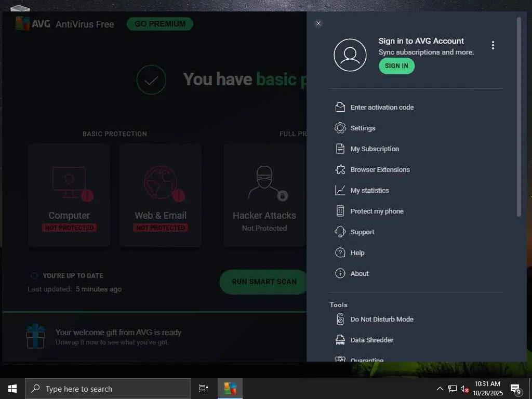Open the Settings menu item
The height and width of the screenshot is (399, 532).
click(363, 128)
